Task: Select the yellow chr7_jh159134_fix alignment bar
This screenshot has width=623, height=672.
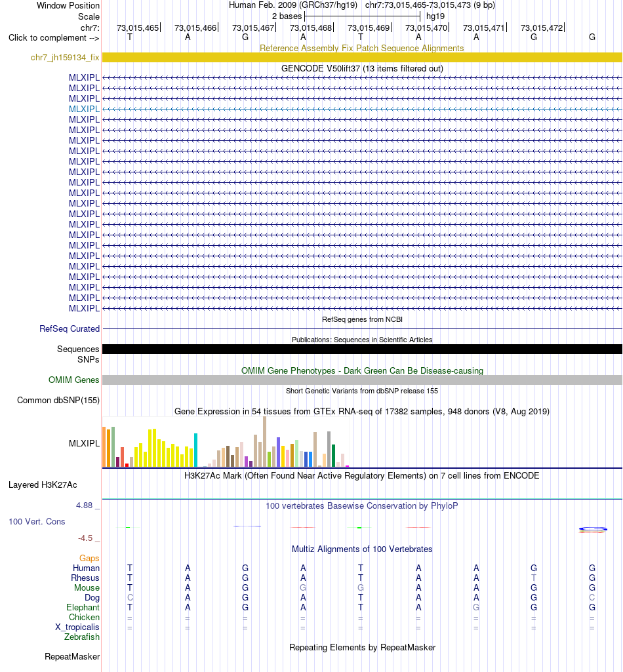Action: pos(362,58)
